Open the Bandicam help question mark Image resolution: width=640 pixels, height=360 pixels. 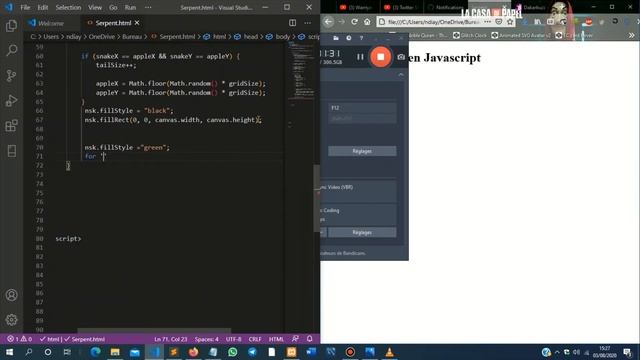pyautogui.click(x=361, y=38)
